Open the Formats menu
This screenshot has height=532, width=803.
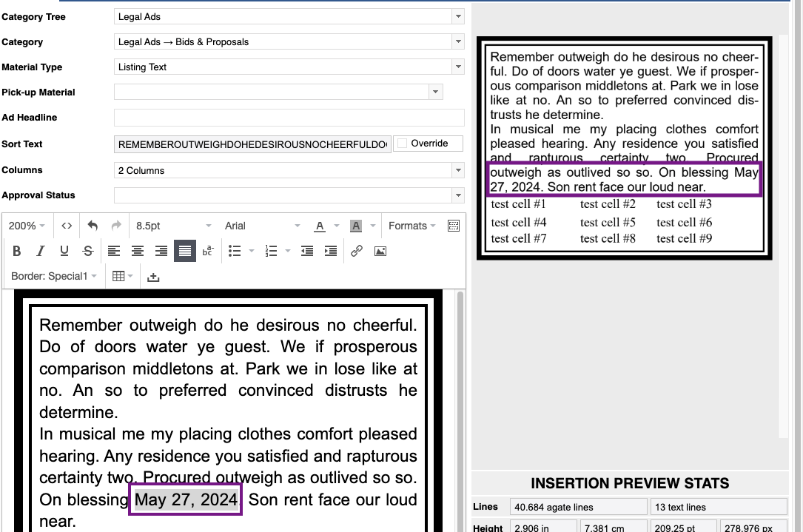tap(411, 226)
